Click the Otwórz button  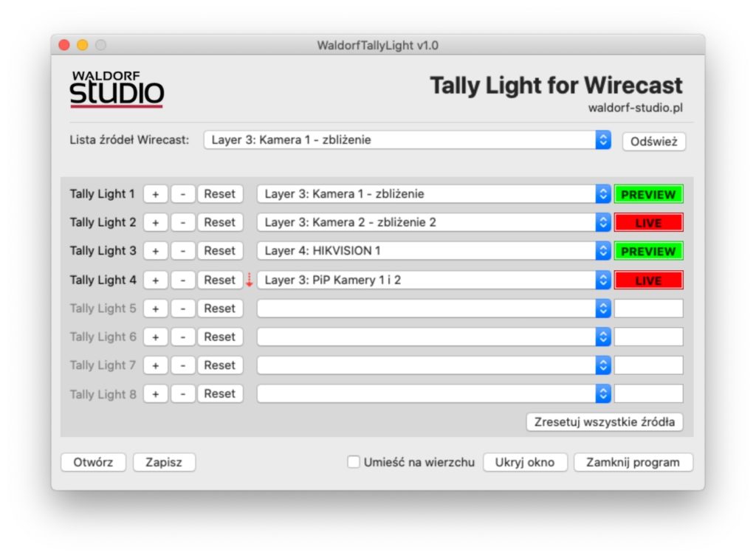(x=93, y=462)
